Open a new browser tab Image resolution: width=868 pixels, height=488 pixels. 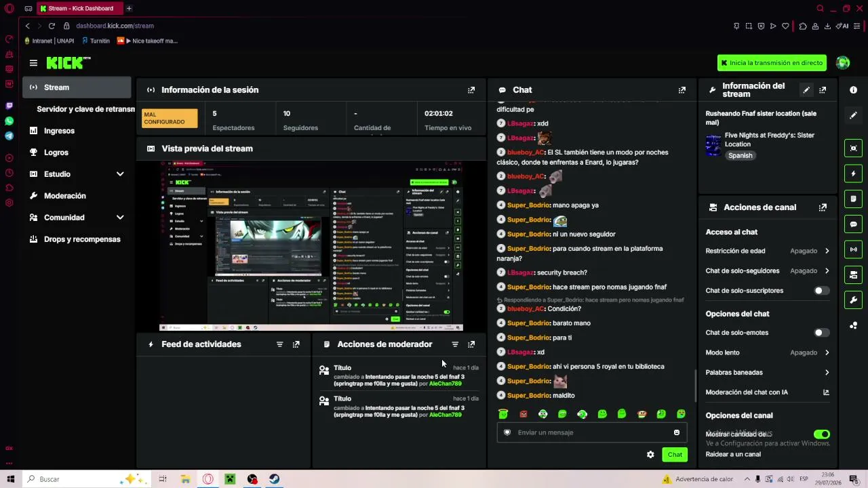tap(129, 9)
